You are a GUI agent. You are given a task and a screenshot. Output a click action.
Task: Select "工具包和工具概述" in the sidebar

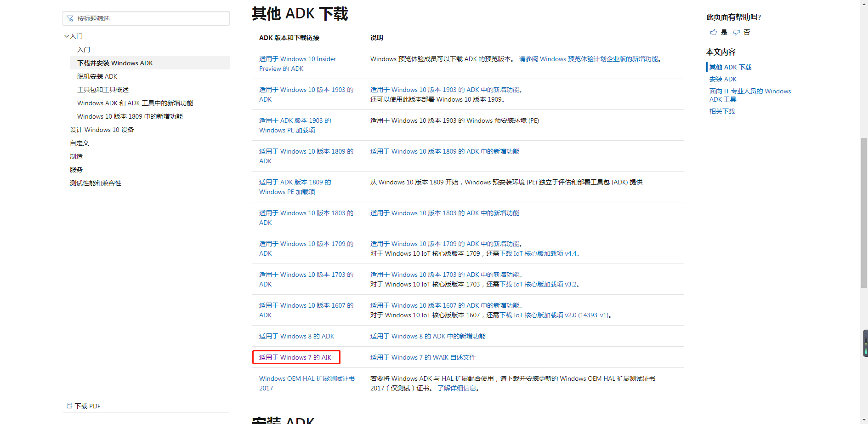coord(102,89)
